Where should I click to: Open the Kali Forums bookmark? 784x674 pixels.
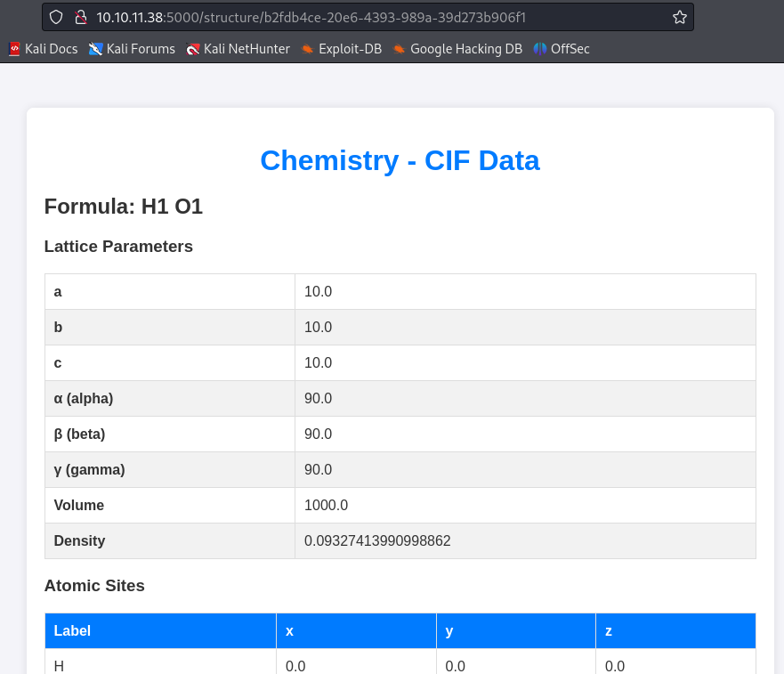[x=132, y=49]
